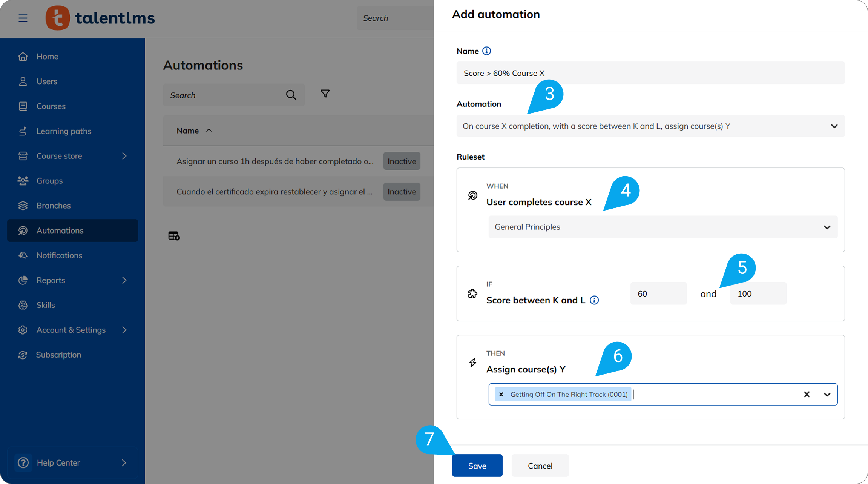This screenshot has width=868, height=484.
Task: Click the talentlms logo
Action: (x=100, y=18)
